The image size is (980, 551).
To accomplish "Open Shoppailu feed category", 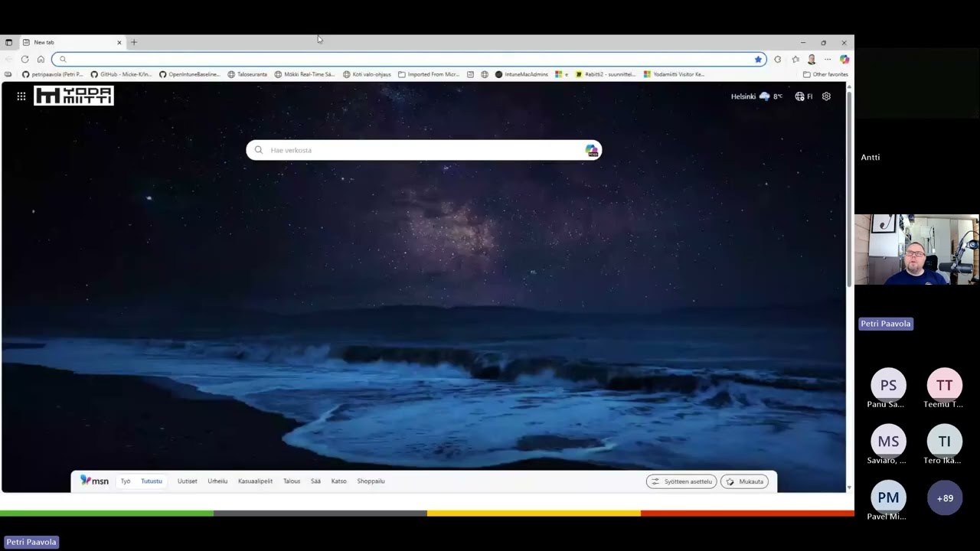I will [x=371, y=481].
